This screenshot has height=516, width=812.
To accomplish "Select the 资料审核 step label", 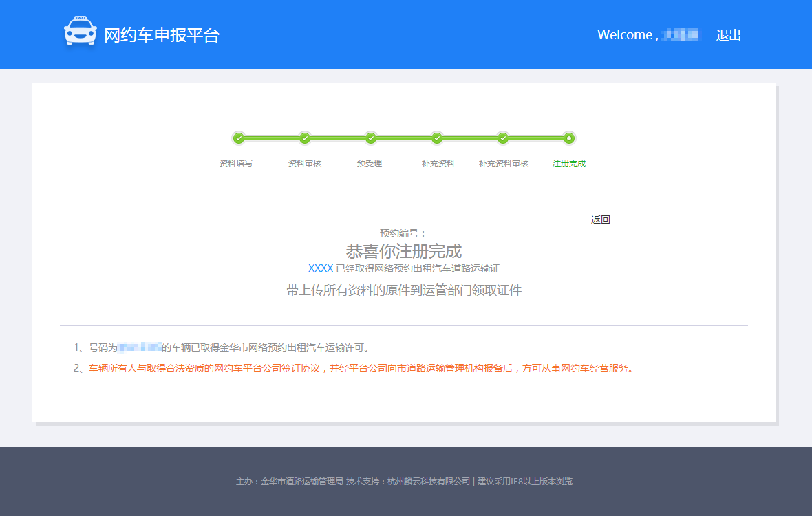I will 305,164.
